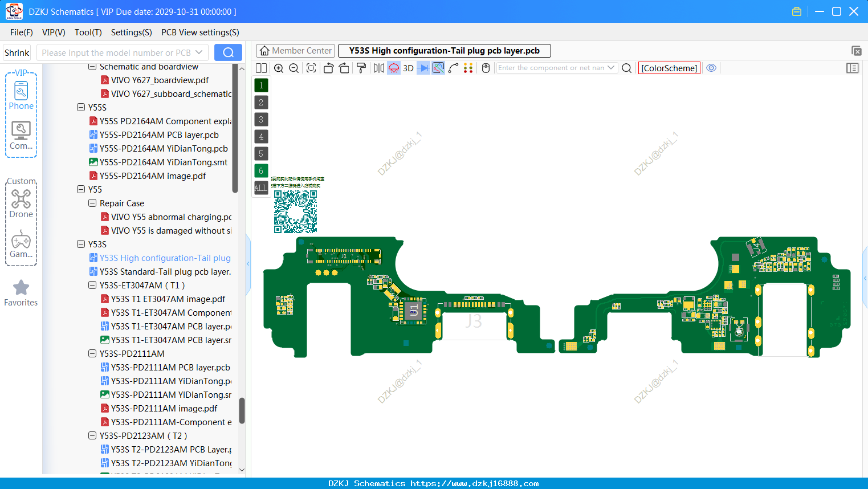Collapse the Y55S tree node
This screenshot has width=868, height=489.
81,107
